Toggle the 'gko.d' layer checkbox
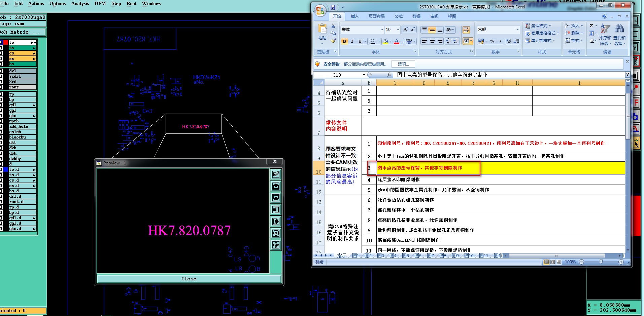Image resolution: width=644 pixels, height=316 pixels. coord(1,229)
